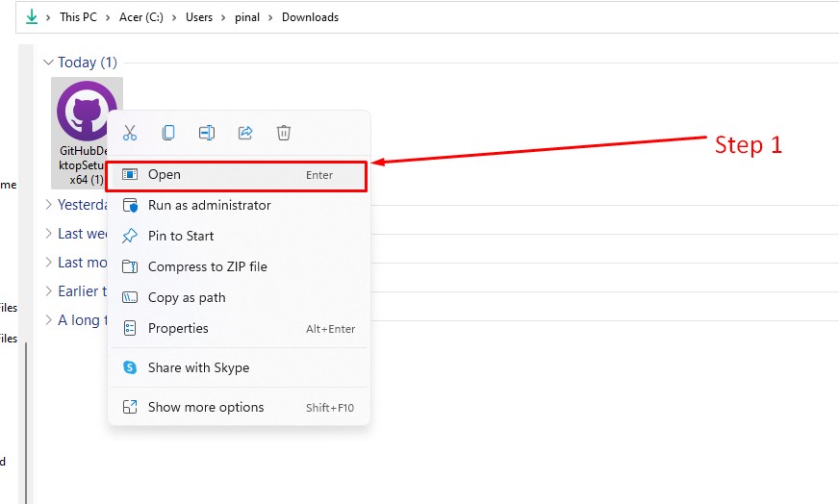Image resolution: width=839 pixels, height=504 pixels.
Task: Expand the Last week group
Action: (48, 234)
